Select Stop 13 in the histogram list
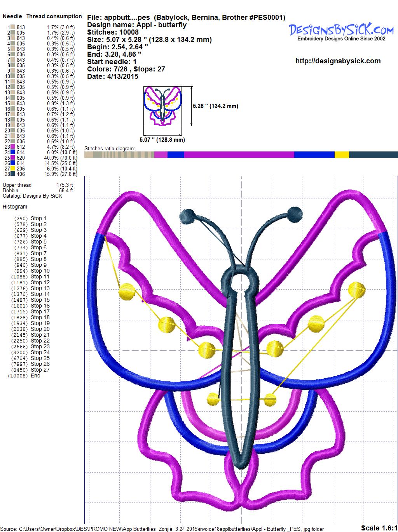Screen dimensions: 398x532 point(40,288)
